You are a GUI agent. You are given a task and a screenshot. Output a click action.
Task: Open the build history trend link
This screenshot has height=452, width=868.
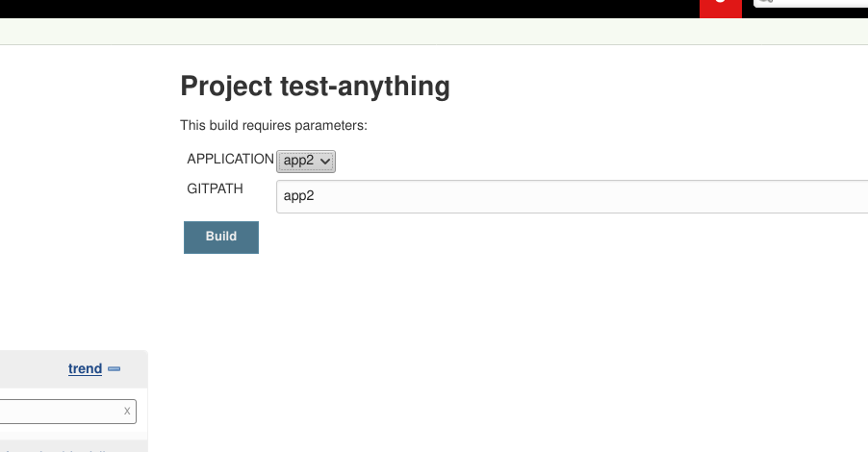click(85, 368)
